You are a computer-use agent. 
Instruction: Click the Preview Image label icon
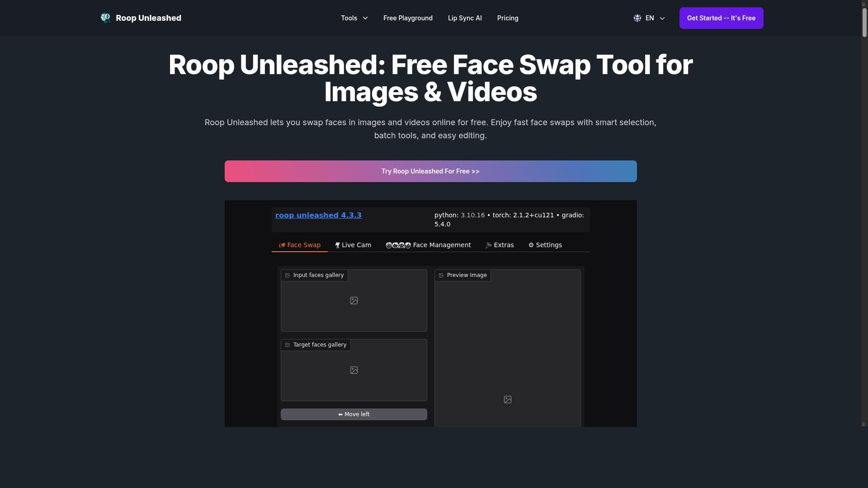click(441, 276)
